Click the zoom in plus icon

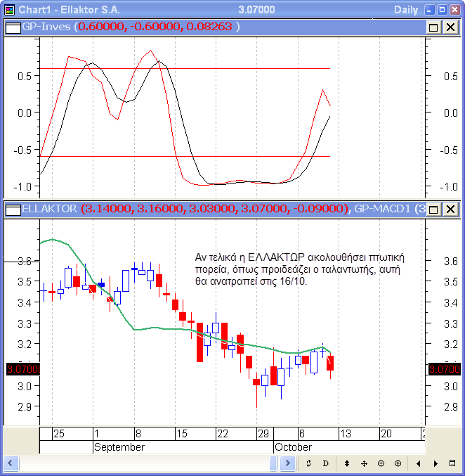tap(398, 463)
